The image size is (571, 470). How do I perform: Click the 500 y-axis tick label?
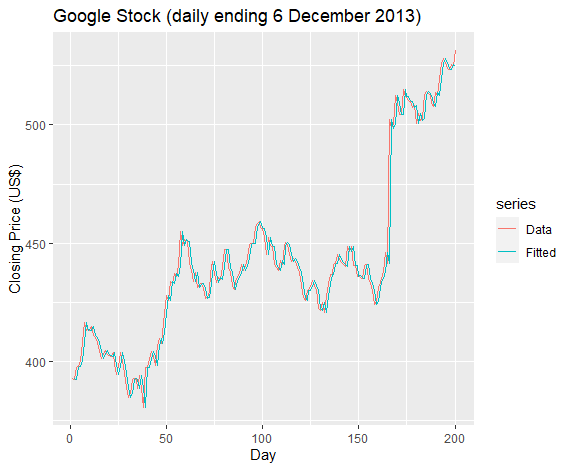click(x=34, y=125)
